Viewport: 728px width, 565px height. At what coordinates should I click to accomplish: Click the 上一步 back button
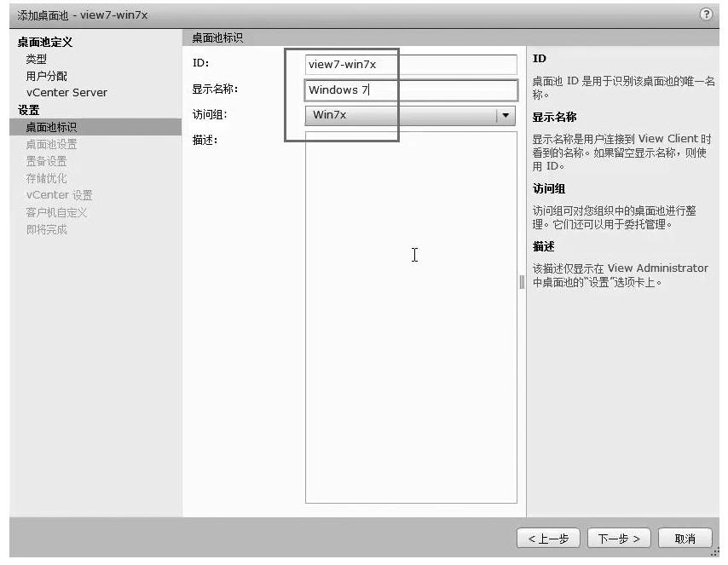(548, 539)
